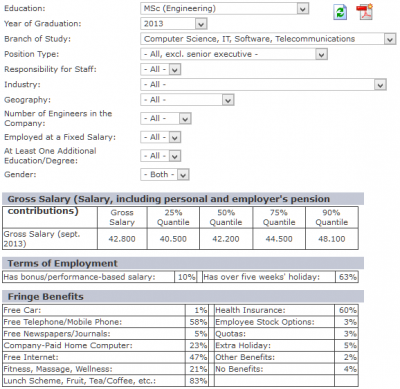Click the 47% Free Internet value
The image size is (400, 389).
(x=198, y=357)
